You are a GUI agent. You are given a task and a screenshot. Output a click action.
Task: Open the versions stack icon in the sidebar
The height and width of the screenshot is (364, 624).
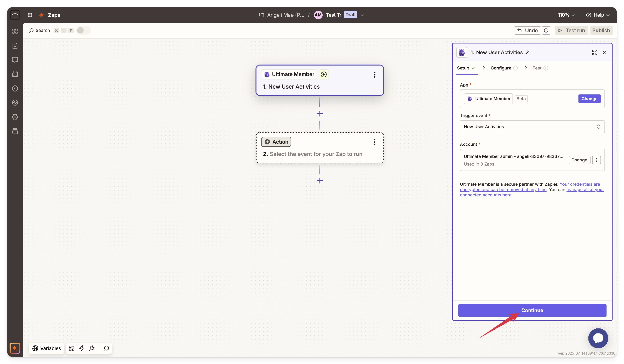point(15,131)
